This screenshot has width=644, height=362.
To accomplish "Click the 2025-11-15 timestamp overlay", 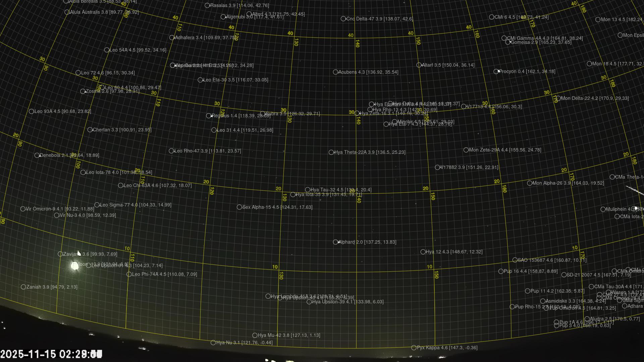I will (51, 354).
